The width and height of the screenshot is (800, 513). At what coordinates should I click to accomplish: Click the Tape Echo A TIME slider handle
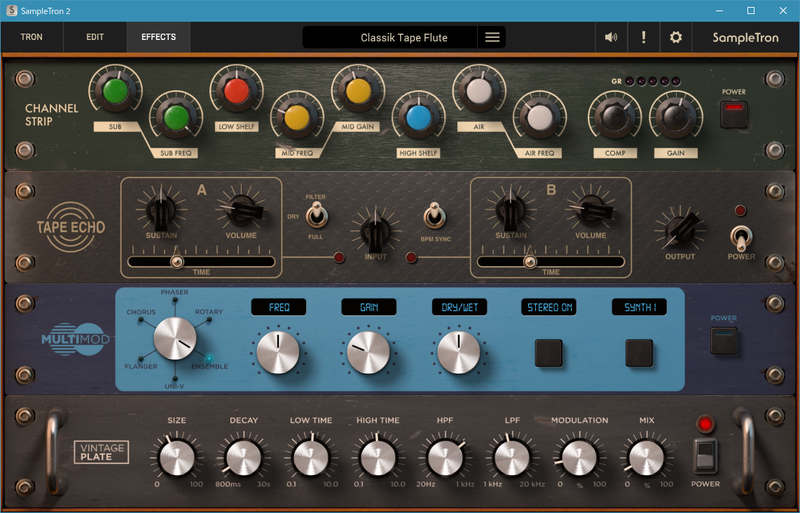tap(177, 261)
